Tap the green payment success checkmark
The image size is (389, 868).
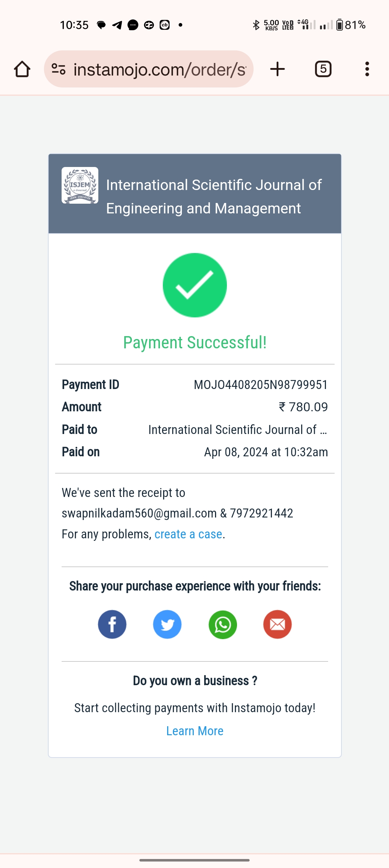point(195,285)
